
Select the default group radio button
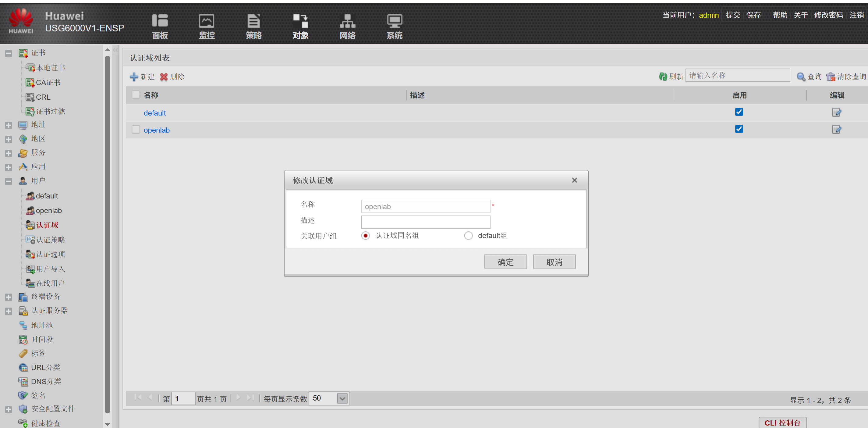pyautogui.click(x=468, y=235)
